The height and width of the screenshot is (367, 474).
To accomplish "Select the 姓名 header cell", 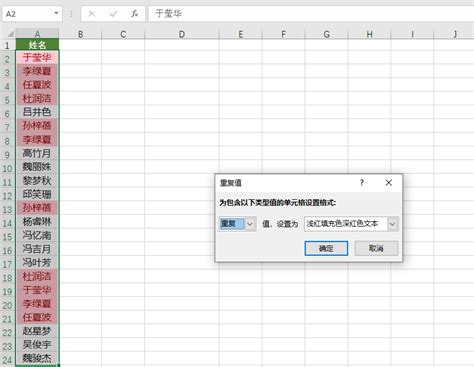I will (37, 45).
